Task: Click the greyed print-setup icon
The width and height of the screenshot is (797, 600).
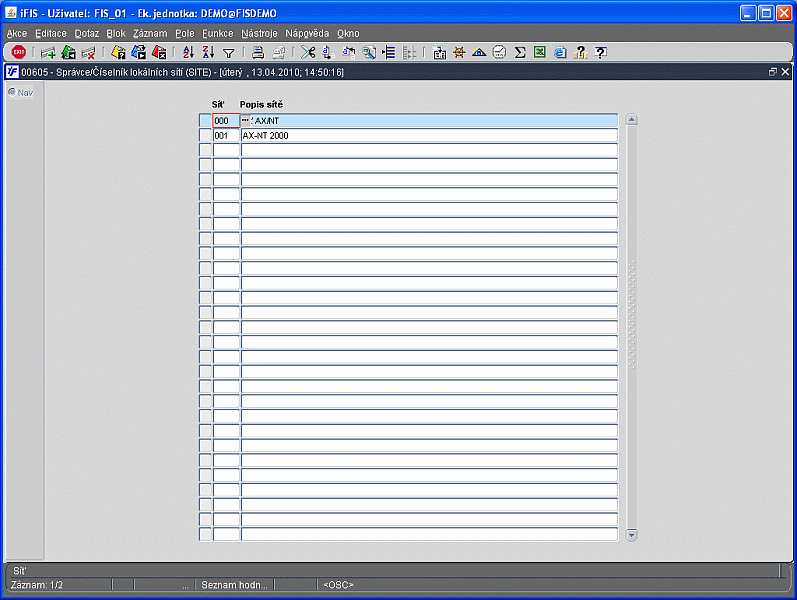Action: [x=279, y=52]
